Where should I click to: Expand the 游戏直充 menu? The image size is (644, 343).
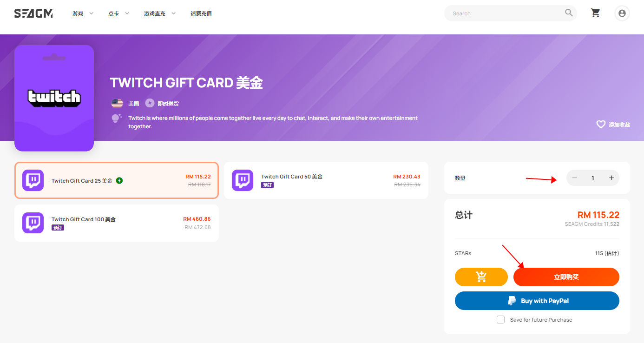tap(160, 13)
